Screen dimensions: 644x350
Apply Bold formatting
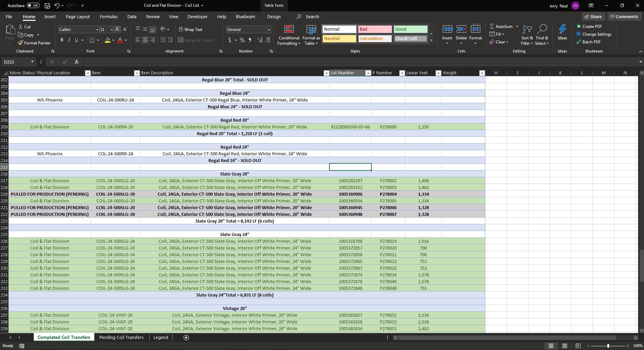tap(62, 40)
